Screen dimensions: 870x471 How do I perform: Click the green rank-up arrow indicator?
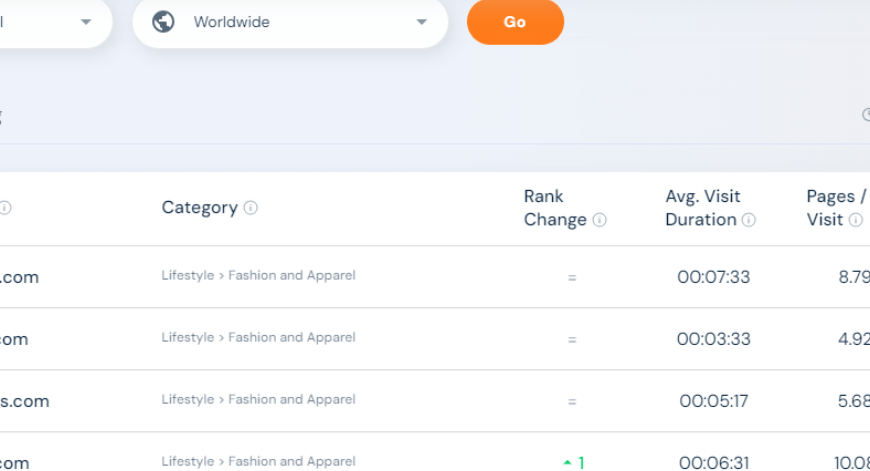[568, 462]
